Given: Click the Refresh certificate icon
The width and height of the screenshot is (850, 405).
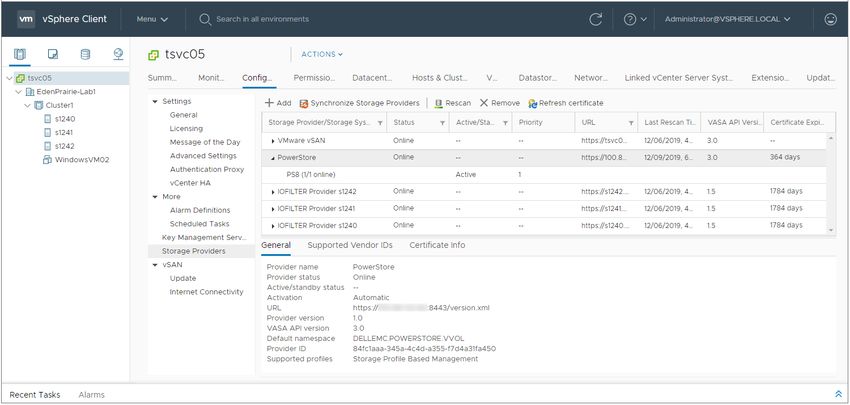Looking at the screenshot, I should pos(532,103).
